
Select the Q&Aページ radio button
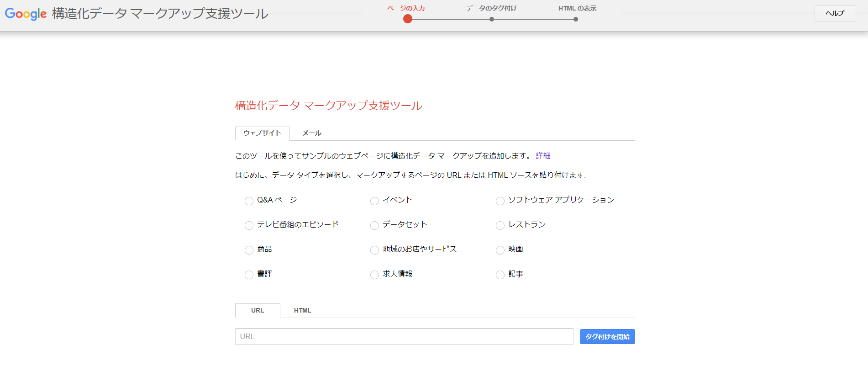pyautogui.click(x=249, y=201)
